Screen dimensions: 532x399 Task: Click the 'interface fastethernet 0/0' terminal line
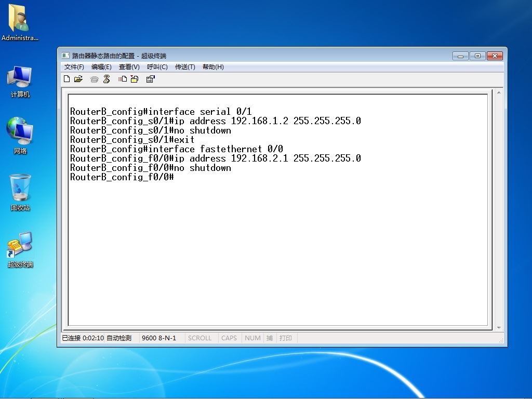click(177, 149)
